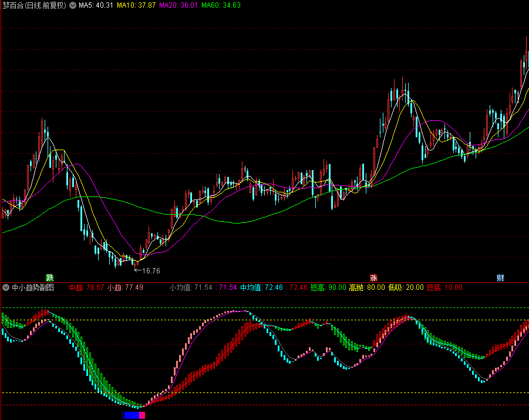Open the 中小趋势副图 indicator dropdown arrow
Screen dimensions: 529x420
click(6, 287)
